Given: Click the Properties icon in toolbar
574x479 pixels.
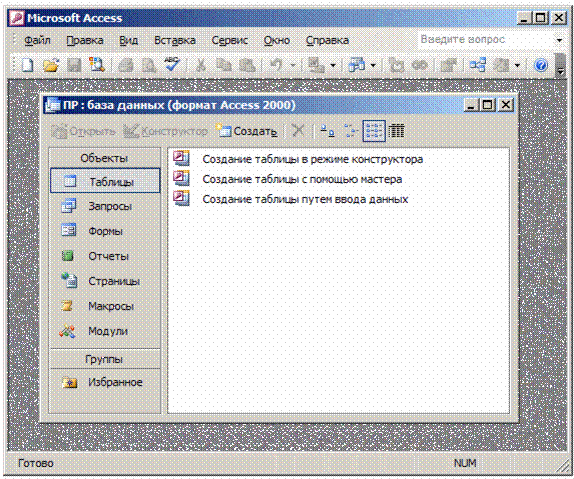Looking at the screenshot, I should [x=449, y=66].
